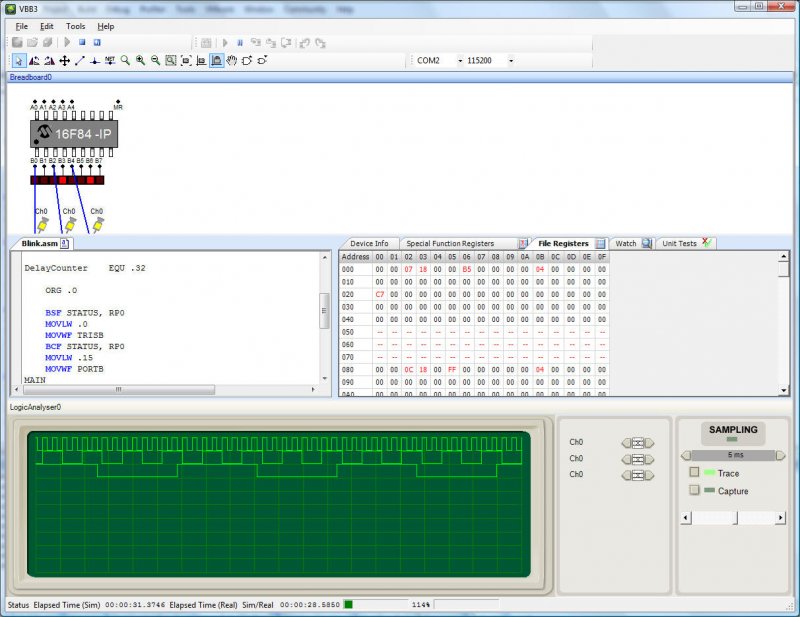Image resolution: width=800 pixels, height=617 pixels.
Task: Click left arrow of first Ch0 channel
Action: [626, 443]
